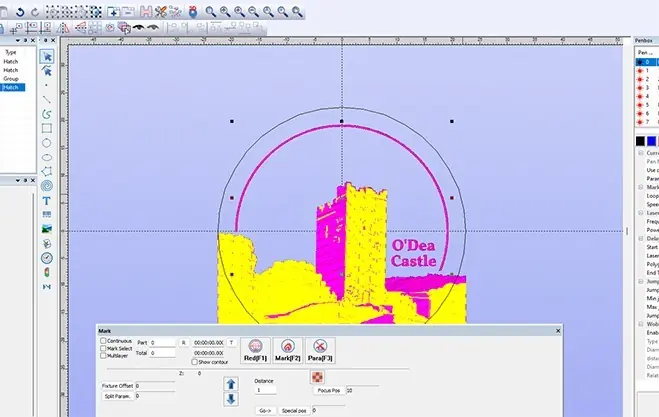Image resolution: width=659 pixels, height=417 pixels.
Task: Select the Point draw tool
Action: [47, 85]
